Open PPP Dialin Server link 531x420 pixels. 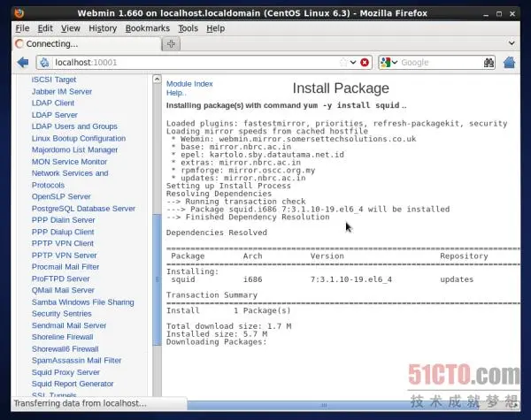pos(64,220)
